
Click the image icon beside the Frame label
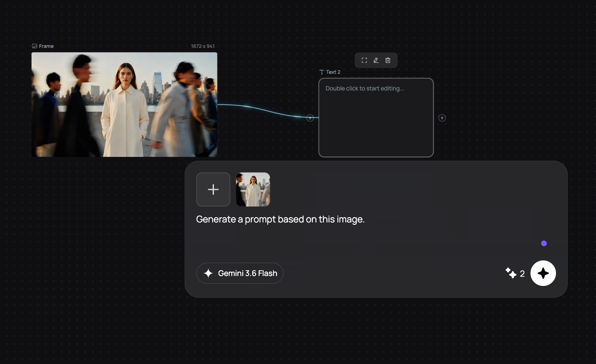coord(34,46)
